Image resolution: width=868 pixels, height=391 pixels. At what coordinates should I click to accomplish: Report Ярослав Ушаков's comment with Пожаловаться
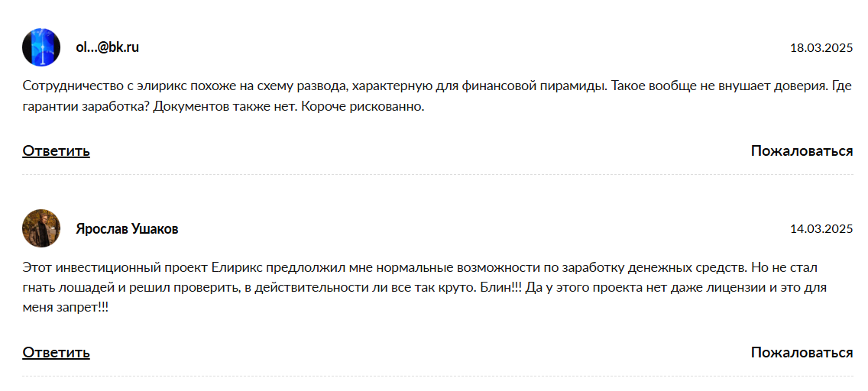[x=802, y=352]
